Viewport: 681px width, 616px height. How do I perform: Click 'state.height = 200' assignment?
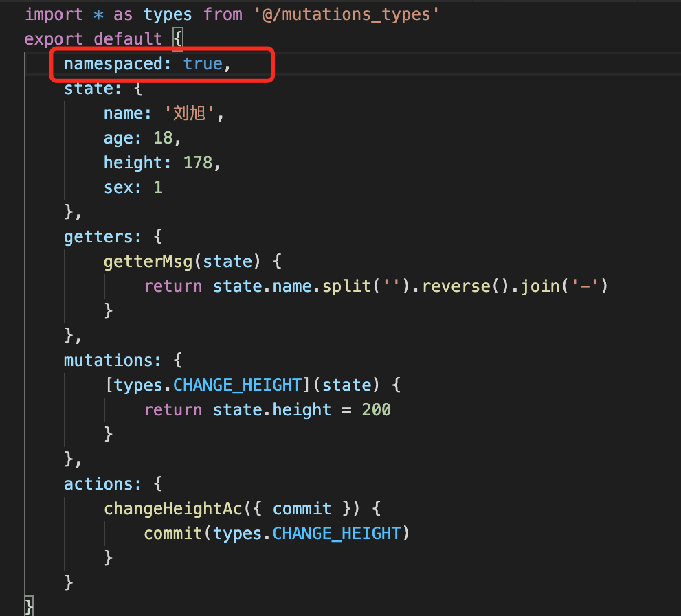(302, 410)
